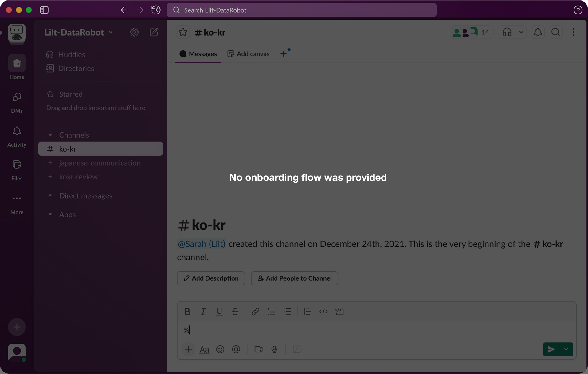This screenshot has height=374, width=588.
Task: Compose a new message with pencil icon
Action: click(x=154, y=32)
